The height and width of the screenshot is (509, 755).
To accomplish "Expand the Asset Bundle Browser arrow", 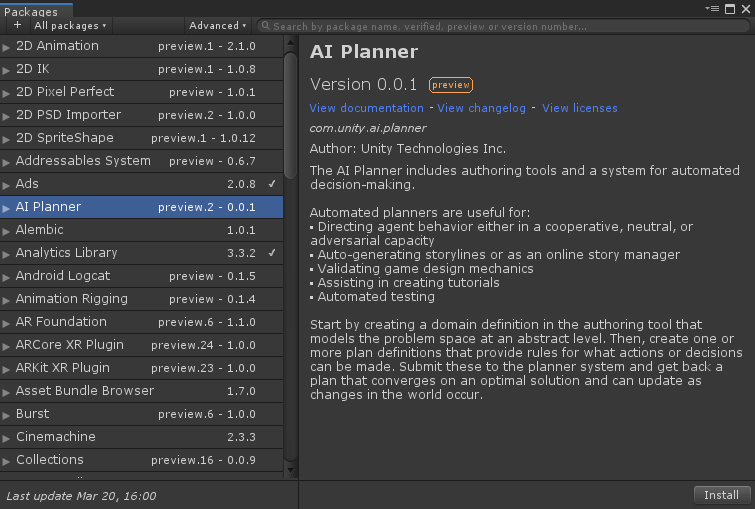I will [6, 392].
